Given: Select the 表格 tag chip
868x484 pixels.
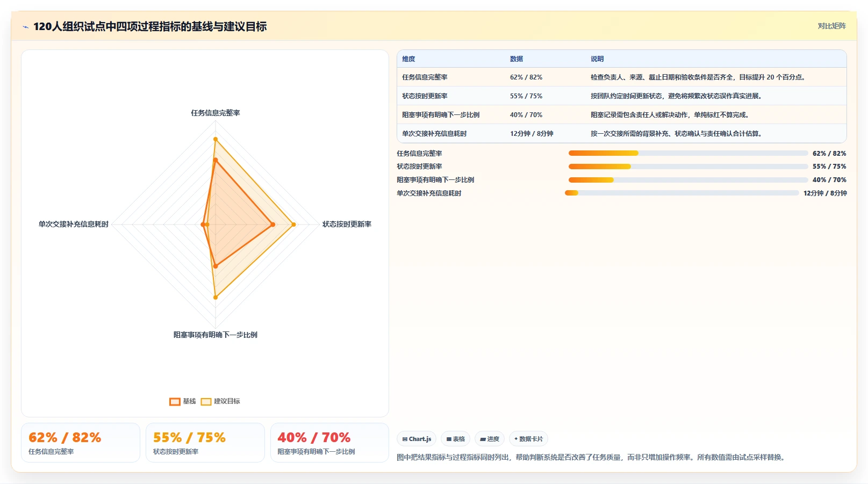Looking at the screenshot, I should tap(455, 439).
